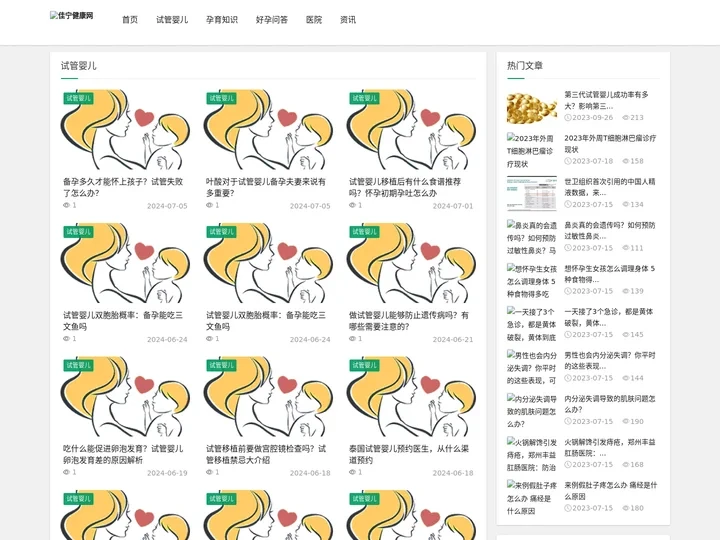Click eye icon beside 134 views

click(625, 204)
